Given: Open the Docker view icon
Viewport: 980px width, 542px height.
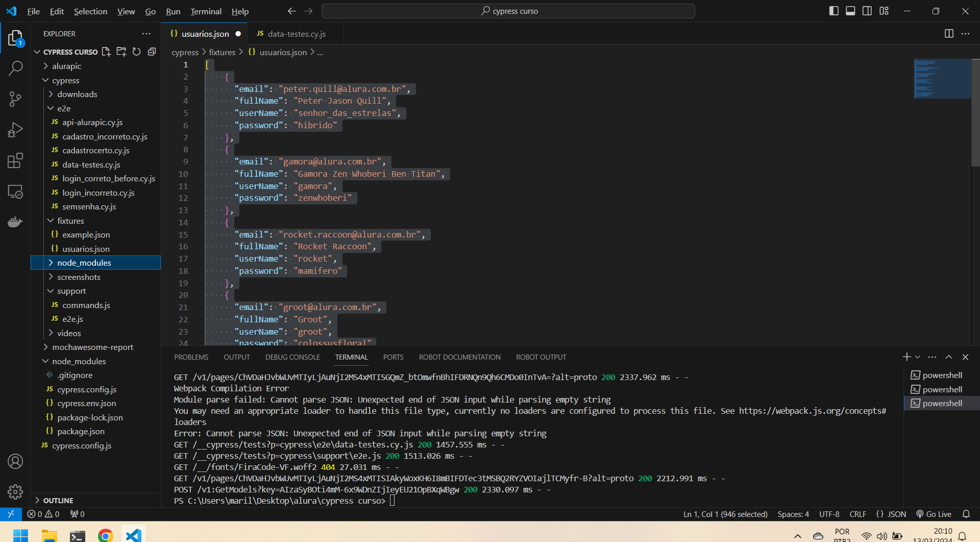Looking at the screenshot, I should coord(15,222).
